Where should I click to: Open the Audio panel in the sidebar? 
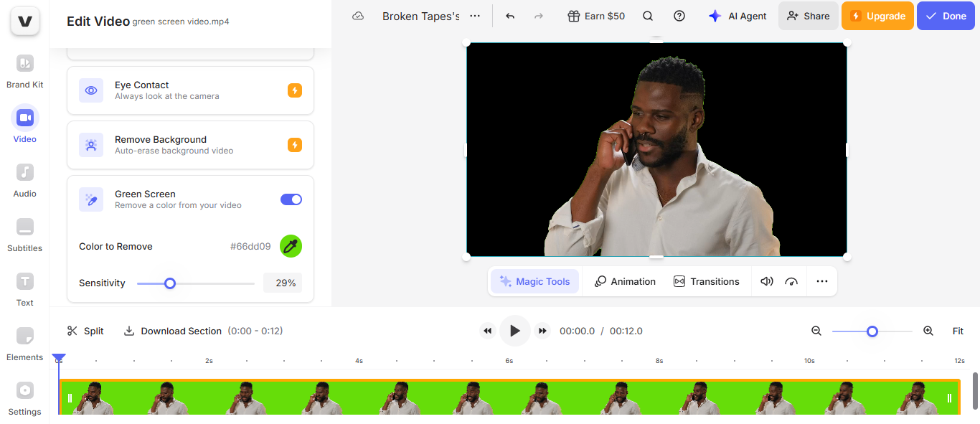(24, 179)
